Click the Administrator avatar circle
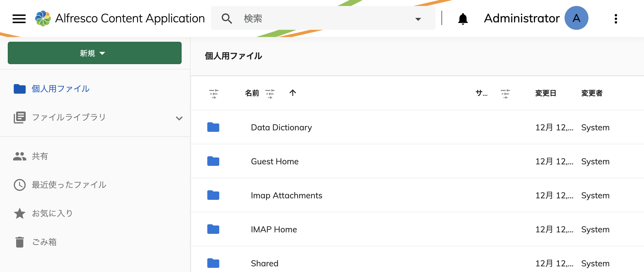Image resolution: width=644 pixels, height=272 pixels. click(576, 18)
